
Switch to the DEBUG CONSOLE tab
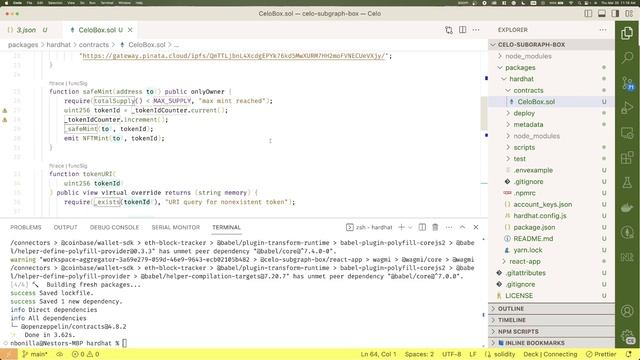tap(114, 227)
